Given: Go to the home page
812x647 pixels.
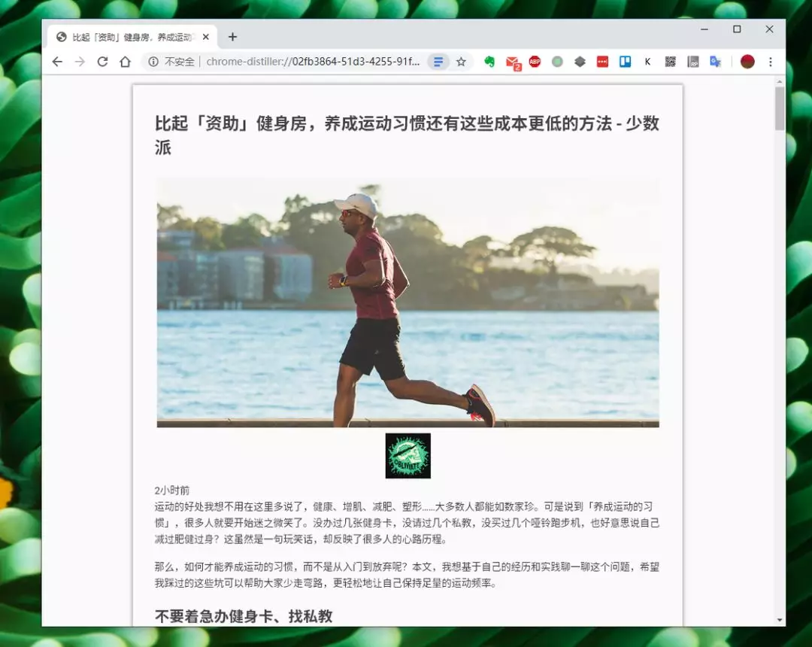Looking at the screenshot, I should click(x=126, y=62).
